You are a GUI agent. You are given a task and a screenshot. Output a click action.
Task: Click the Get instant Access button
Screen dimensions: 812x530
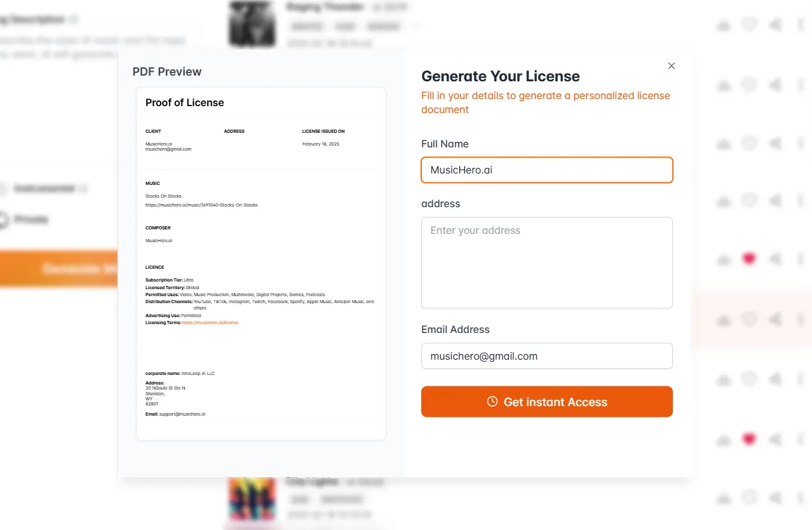(546, 402)
